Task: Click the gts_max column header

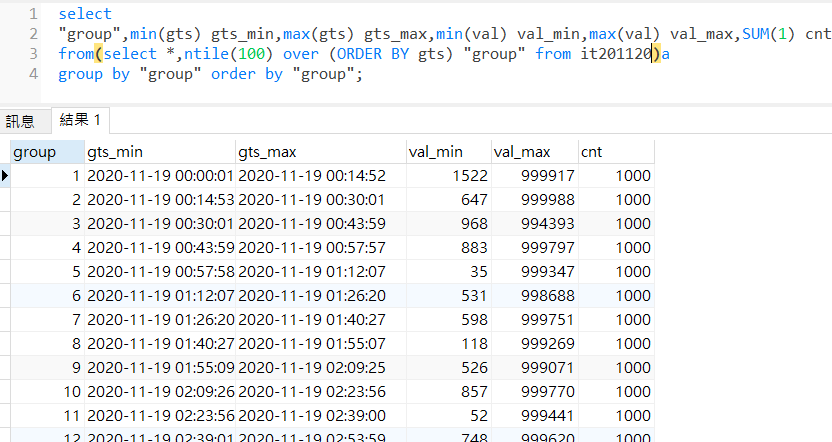Action: pos(320,152)
